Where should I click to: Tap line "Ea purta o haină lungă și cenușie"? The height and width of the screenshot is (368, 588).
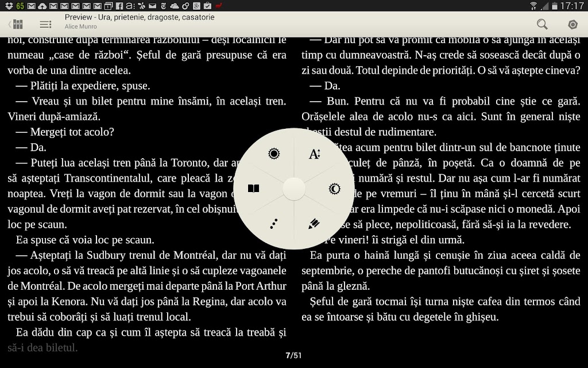445,255
